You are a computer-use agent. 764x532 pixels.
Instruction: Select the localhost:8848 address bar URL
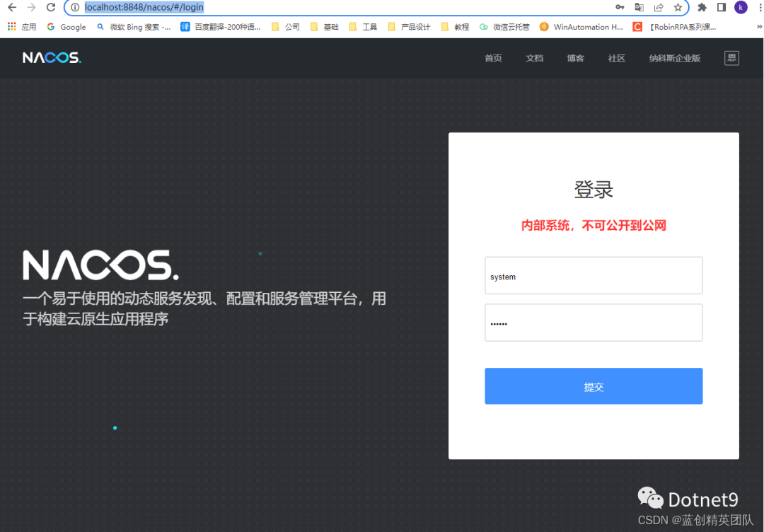point(144,7)
